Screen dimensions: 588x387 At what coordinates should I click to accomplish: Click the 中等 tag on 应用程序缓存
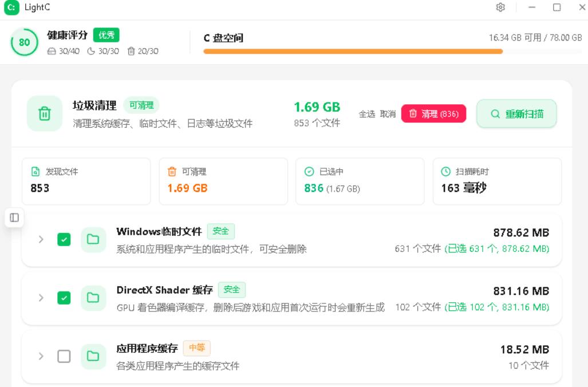(x=197, y=348)
